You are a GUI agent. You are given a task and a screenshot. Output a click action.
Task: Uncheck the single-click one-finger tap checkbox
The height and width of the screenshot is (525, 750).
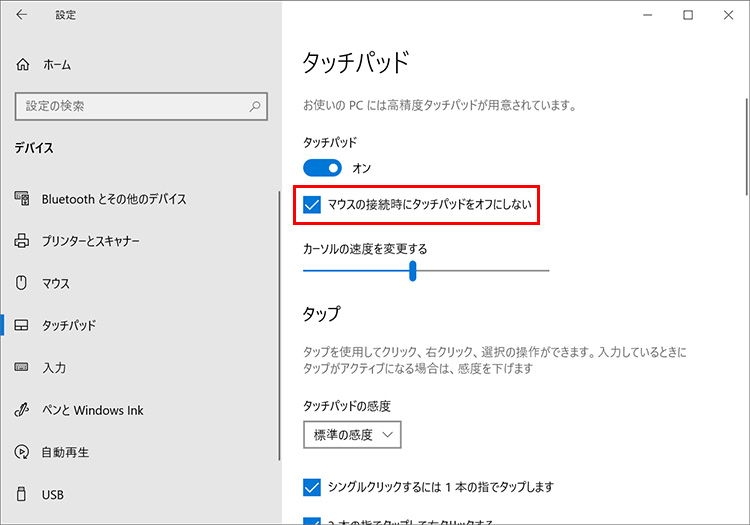(312, 487)
